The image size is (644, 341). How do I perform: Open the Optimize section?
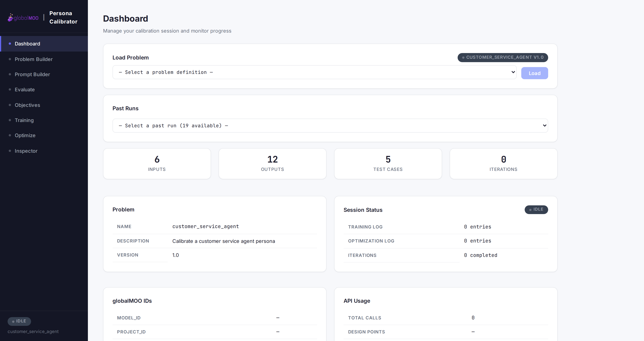click(44, 135)
